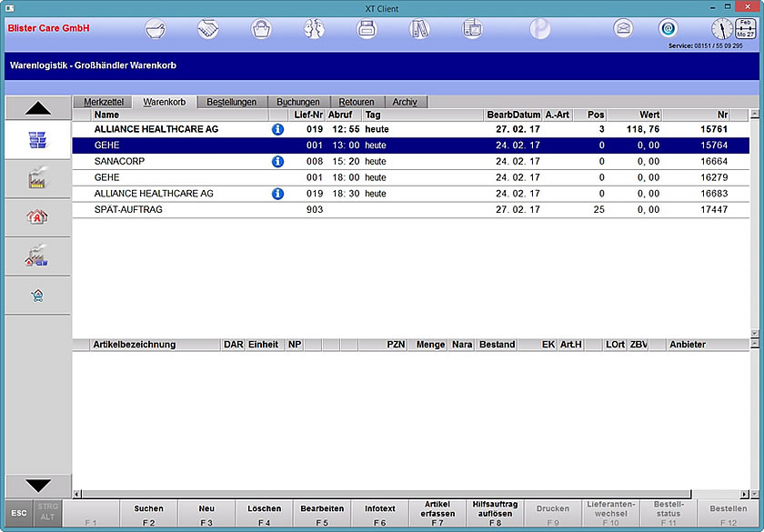Select the SANACORP row
This screenshot has width=764, height=532.
click(x=411, y=161)
